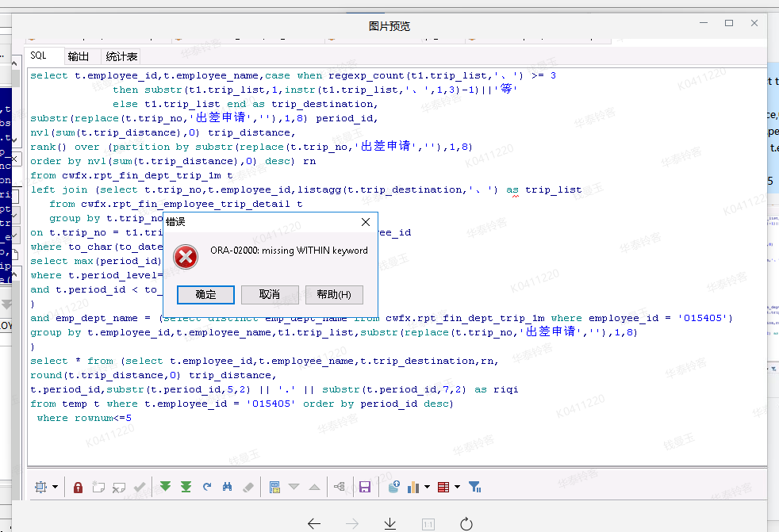Image resolution: width=779 pixels, height=532 pixels.
Task: Click the binoculars find icon
Action: point(227,487)
